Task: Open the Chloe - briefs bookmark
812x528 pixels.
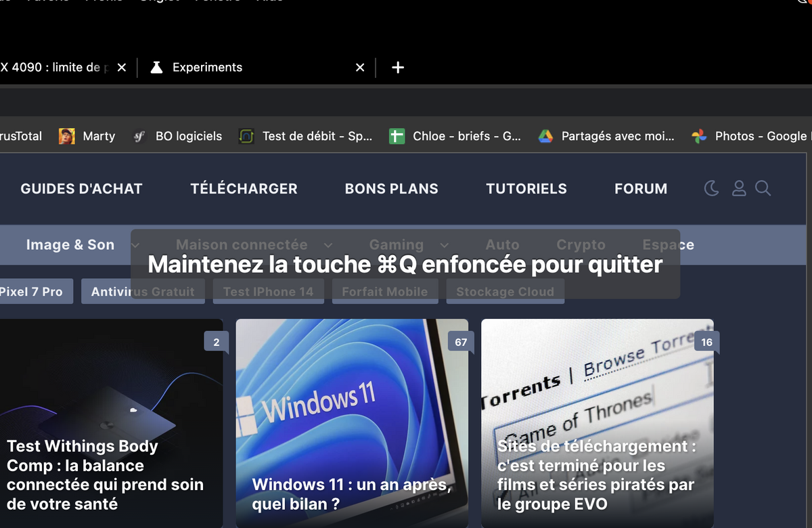Action: (455, 136)
